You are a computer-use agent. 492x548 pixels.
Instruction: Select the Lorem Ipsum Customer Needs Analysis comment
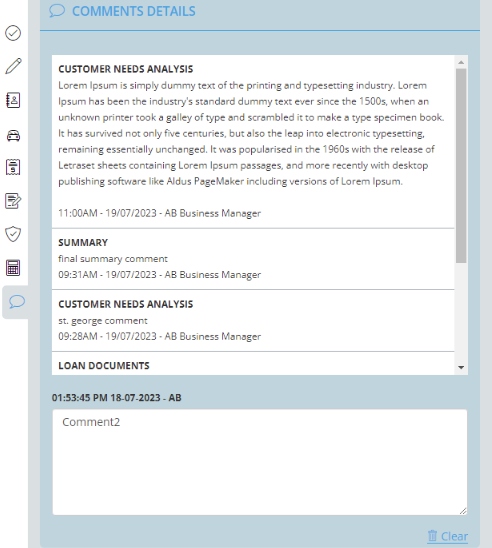tap(253, 142)
